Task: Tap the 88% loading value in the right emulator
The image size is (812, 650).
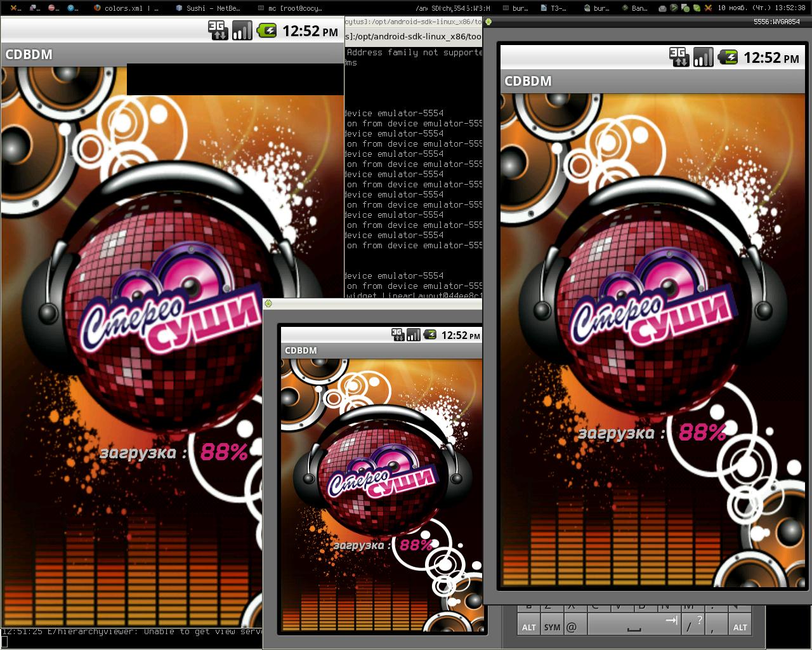Action: 703,432
